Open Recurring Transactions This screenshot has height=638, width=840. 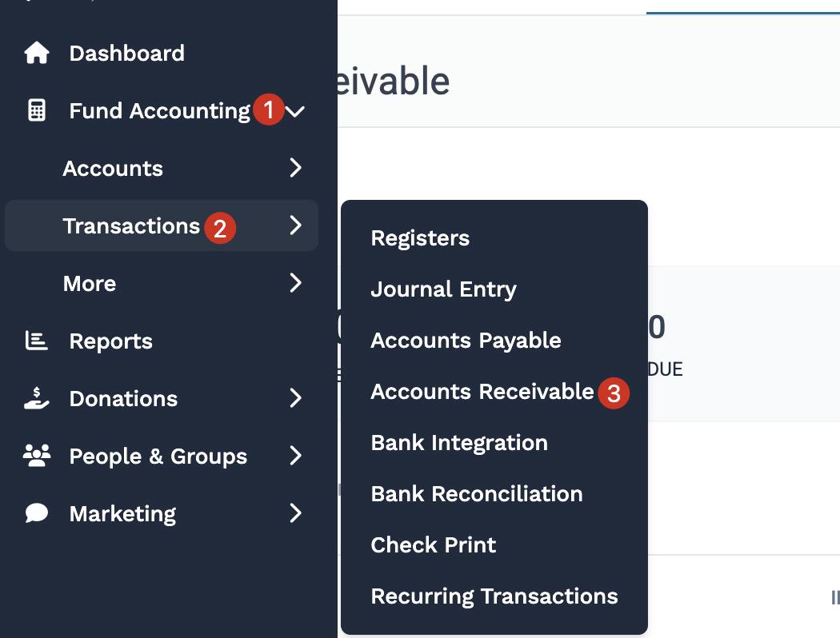494,596
